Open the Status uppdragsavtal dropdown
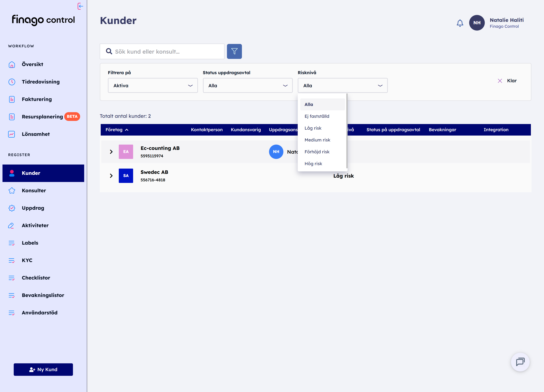This screenshot has width=544, height=392. [248, 86]
